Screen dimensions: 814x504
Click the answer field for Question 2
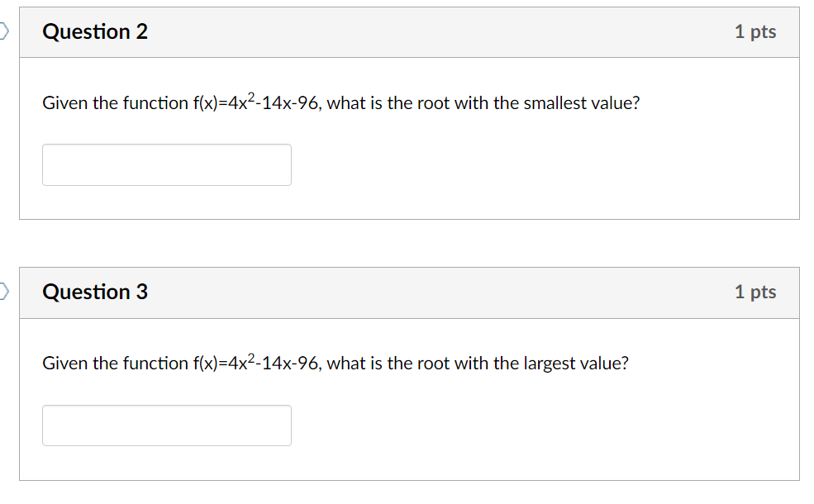click(166, 164)
